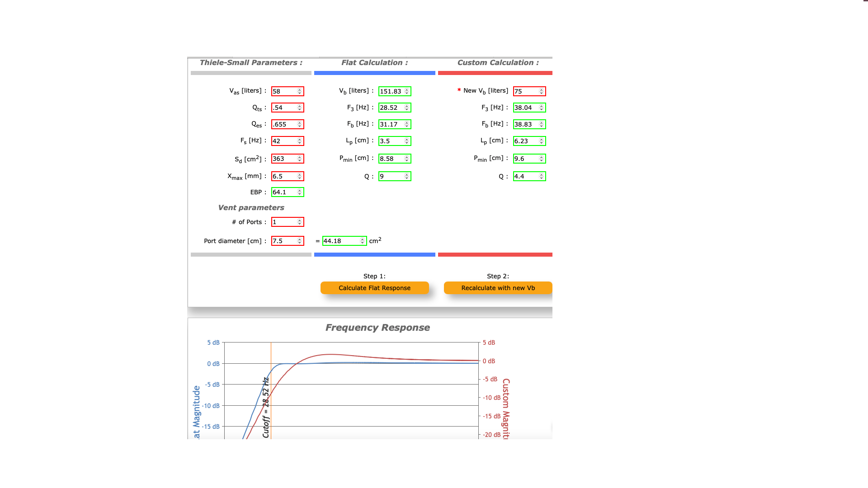Viewport: 868px width, 488px height.
Task: Select the port area 44.18 field
Action: 344,241
